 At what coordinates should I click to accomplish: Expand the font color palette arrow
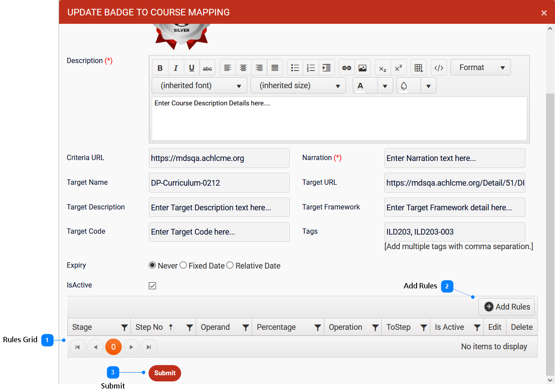click(385, 86)
